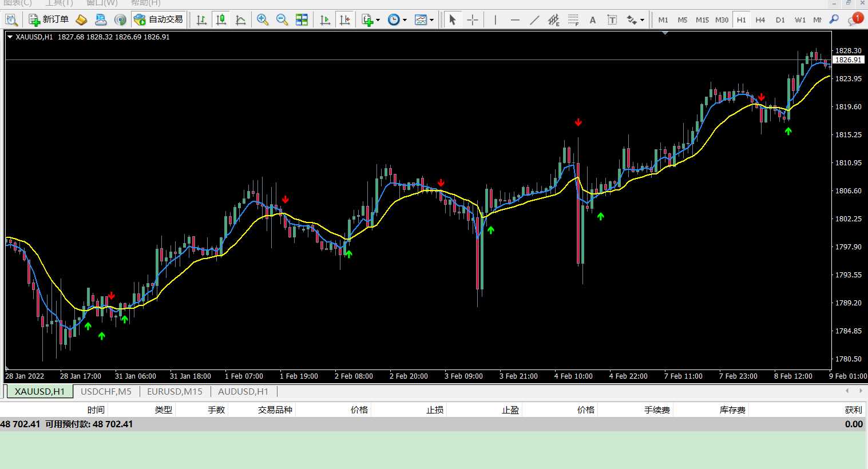The height and width of the screenshot is (469, 868).
Task: Toggle 自动交易 auto trading
Action: (158, 20)
